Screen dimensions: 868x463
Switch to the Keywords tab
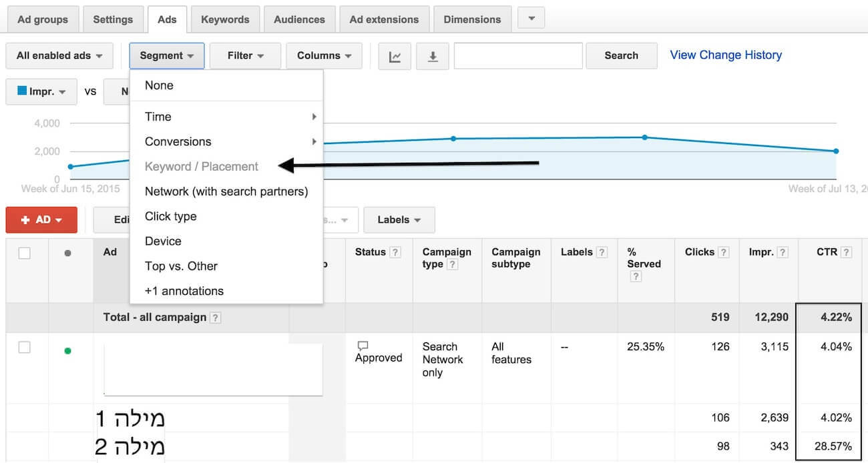(x=225, y=19)
